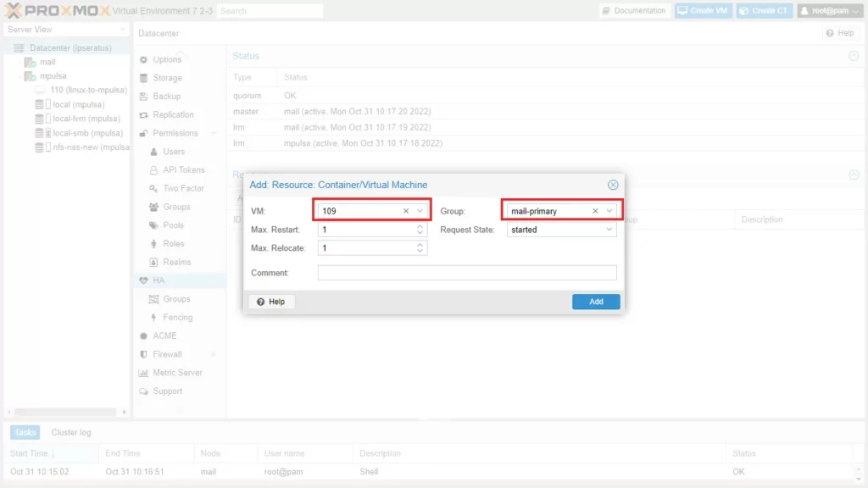Switch to the Cluster log tab
This screenshot has width=868, height=488.
coord(71,432)
